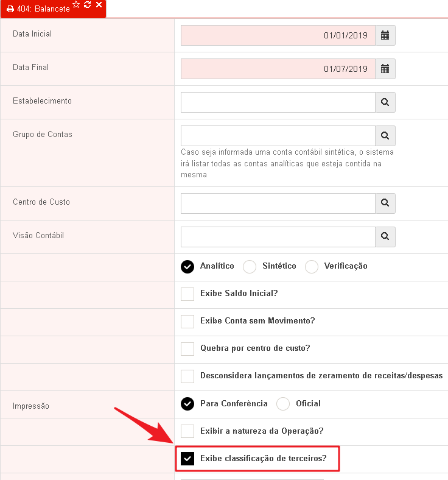The width and height of the screenshot is (448, 480).
Task: Check Exibe Conta sem Movimento
Action: click(x=187, y=322)
